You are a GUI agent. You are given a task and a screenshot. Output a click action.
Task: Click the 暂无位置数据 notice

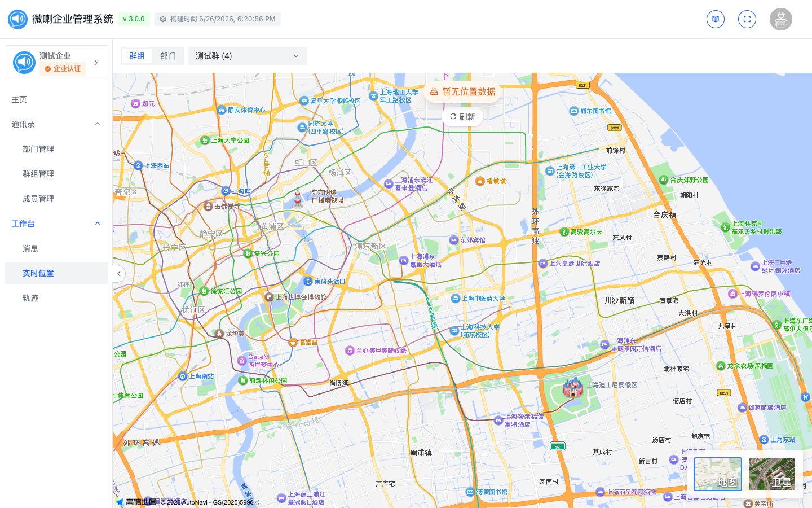(x=462, y=91)
